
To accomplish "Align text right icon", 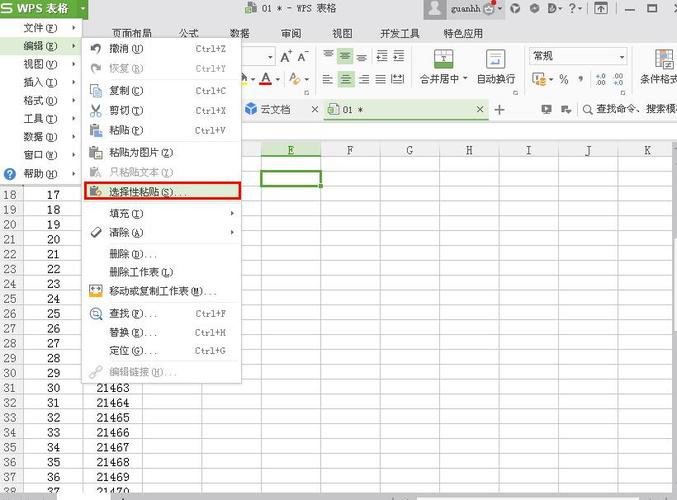I will click(364, 79).
